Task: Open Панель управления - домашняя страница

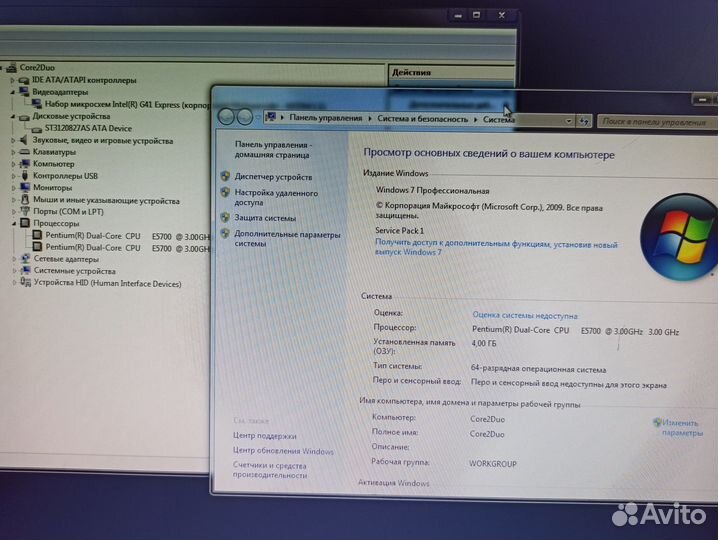Action: [x=273, y=150]
